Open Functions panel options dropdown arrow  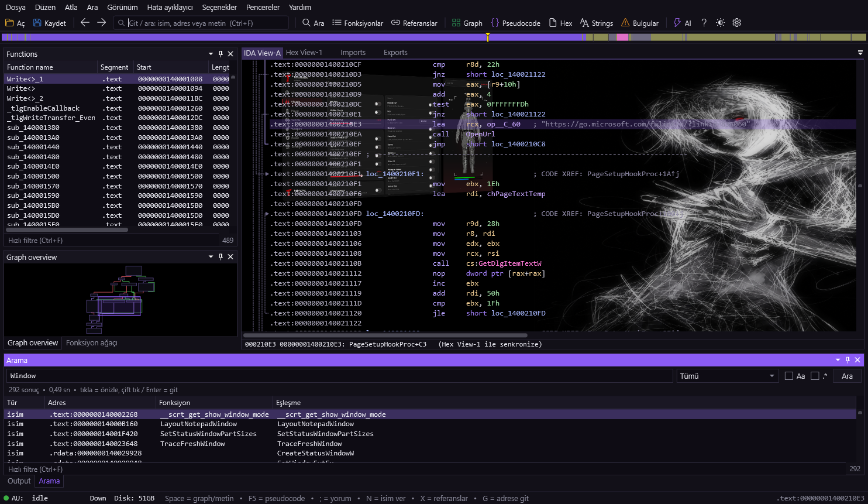[x=211, y=54]
